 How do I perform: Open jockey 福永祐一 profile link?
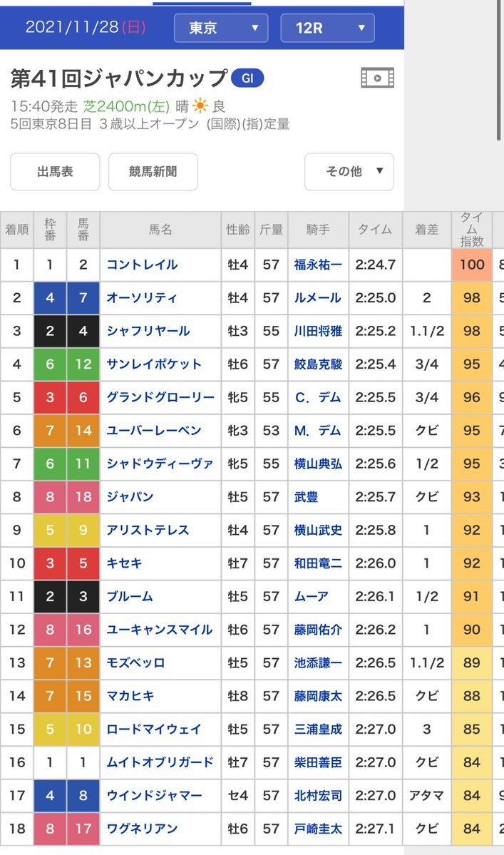tap(318, 265)
